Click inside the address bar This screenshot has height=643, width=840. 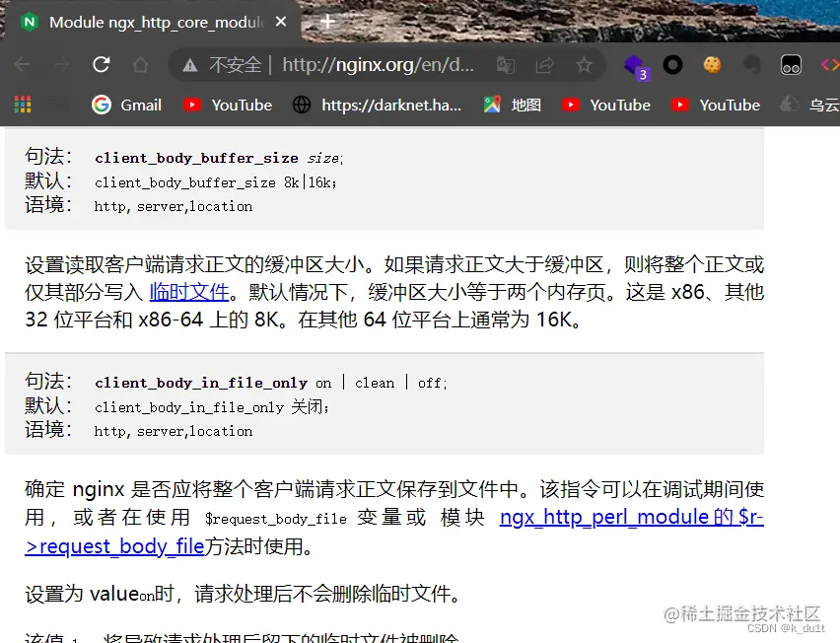tap(345, 65)
